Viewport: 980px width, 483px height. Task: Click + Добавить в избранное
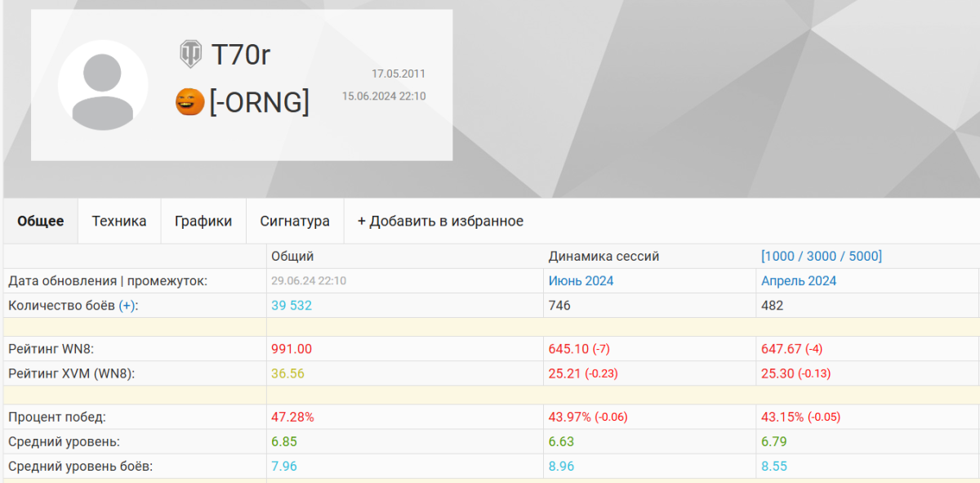(x=440, y=221)
